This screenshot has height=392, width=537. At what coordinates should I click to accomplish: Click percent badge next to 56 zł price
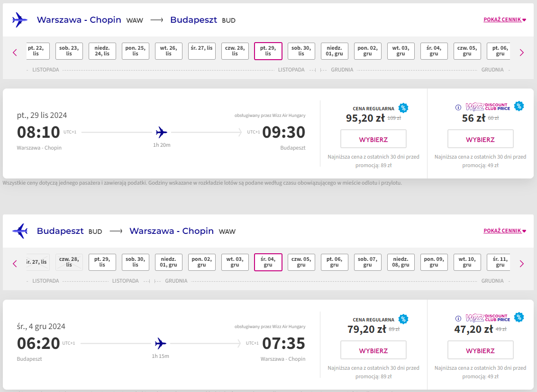519,106
